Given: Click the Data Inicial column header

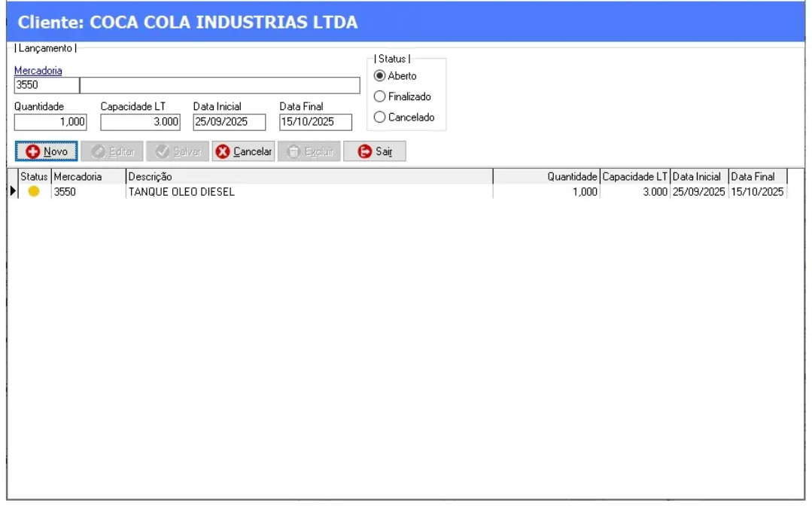Looking at the screenshot, I should pos(699,177).
